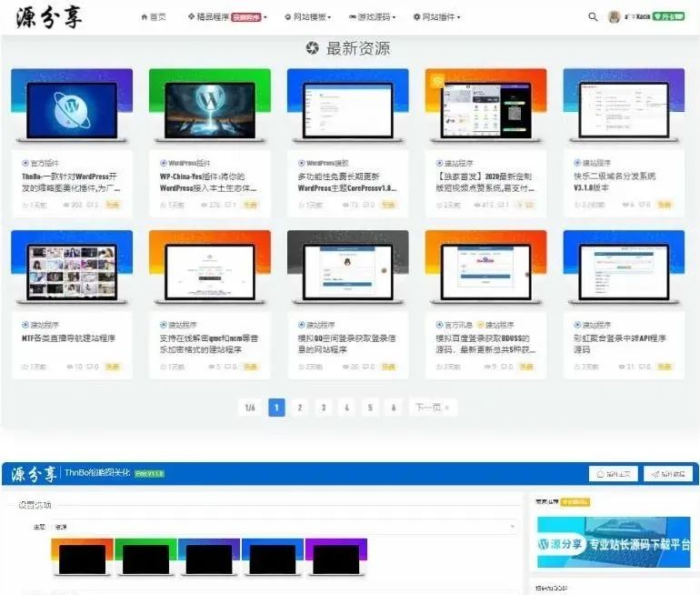Expand the 精品程序 dropdown menu

226,17
